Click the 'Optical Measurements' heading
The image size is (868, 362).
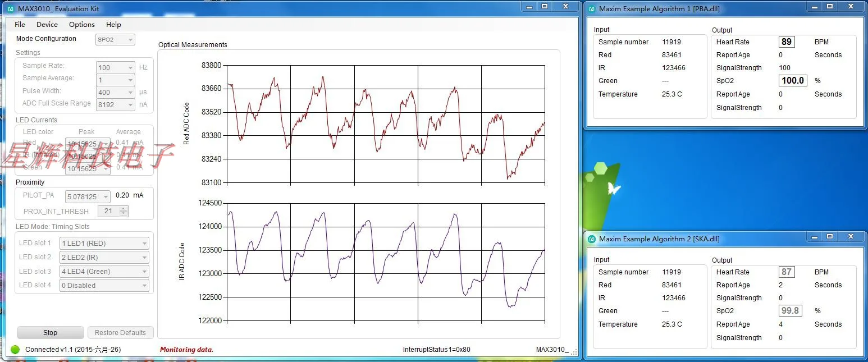pos(193,45)
